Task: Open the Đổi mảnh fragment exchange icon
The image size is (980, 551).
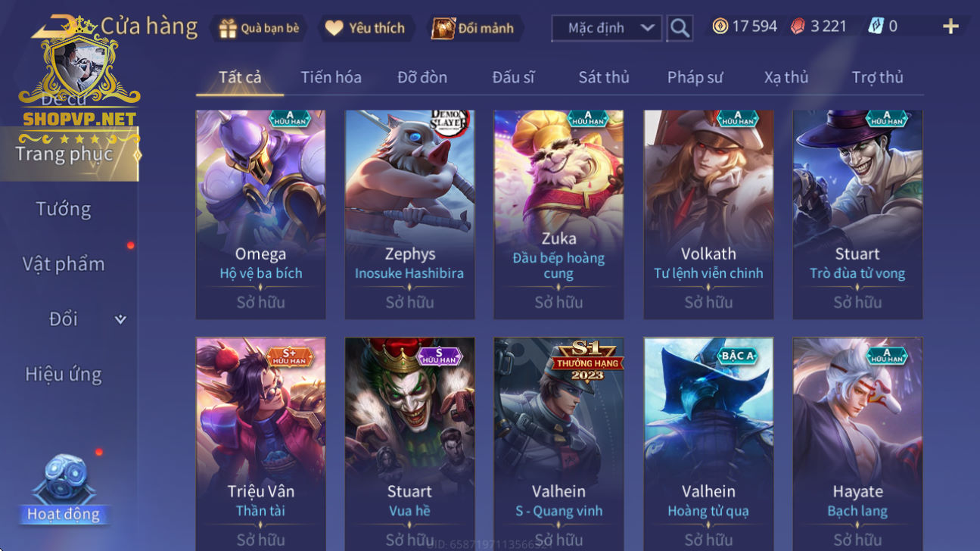Action: (x=443, y=28)
